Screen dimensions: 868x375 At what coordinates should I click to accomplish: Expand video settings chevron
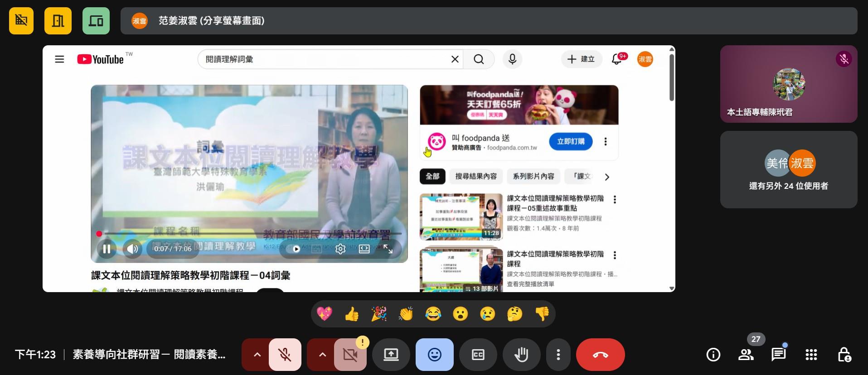322,355
